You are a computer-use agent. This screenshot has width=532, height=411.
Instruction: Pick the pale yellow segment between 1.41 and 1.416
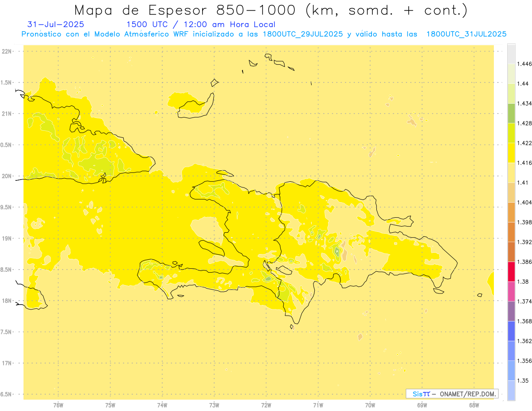511,172
